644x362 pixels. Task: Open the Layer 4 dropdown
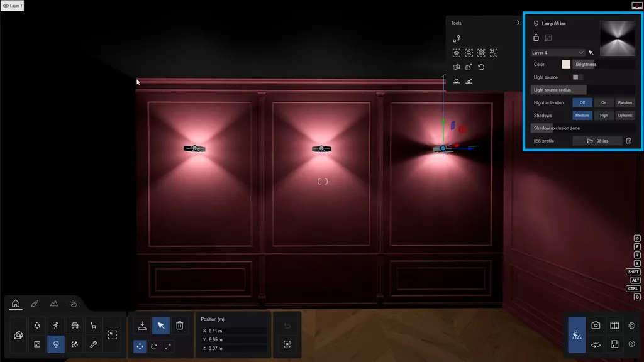point(558,53)
